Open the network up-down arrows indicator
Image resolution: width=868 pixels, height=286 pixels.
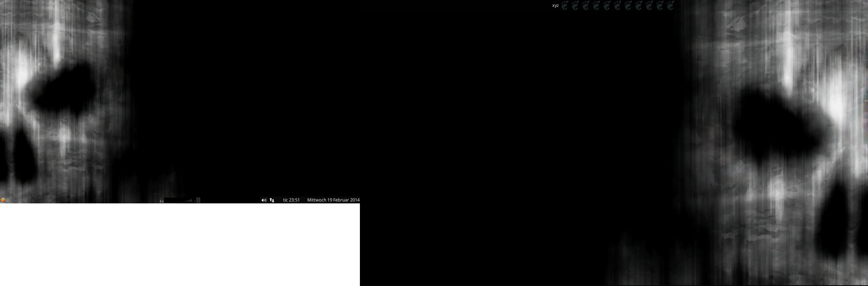pos(272,200)
